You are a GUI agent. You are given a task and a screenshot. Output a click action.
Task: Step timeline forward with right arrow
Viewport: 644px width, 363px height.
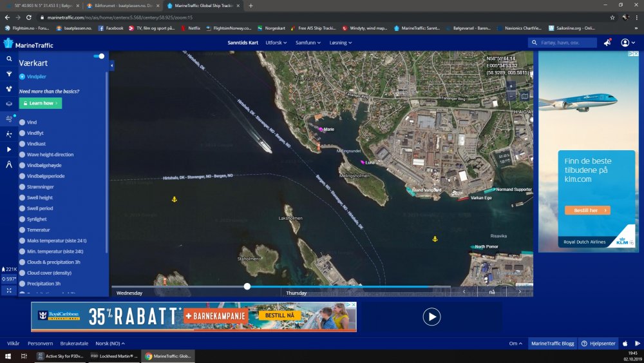pyautogui.click(x=520, y=291)
